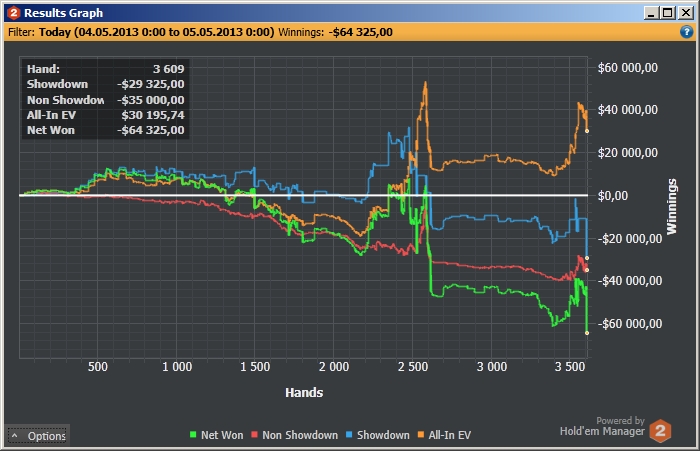Click the Hold'em Manager 2 hexagon logo
Screen dimensions: 700x451
660,430
